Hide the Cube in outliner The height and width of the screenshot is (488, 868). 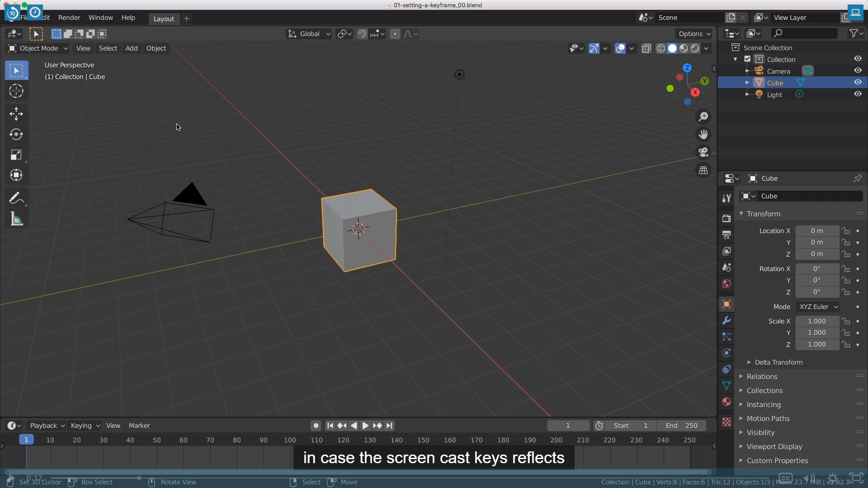(x=858, y=82)
